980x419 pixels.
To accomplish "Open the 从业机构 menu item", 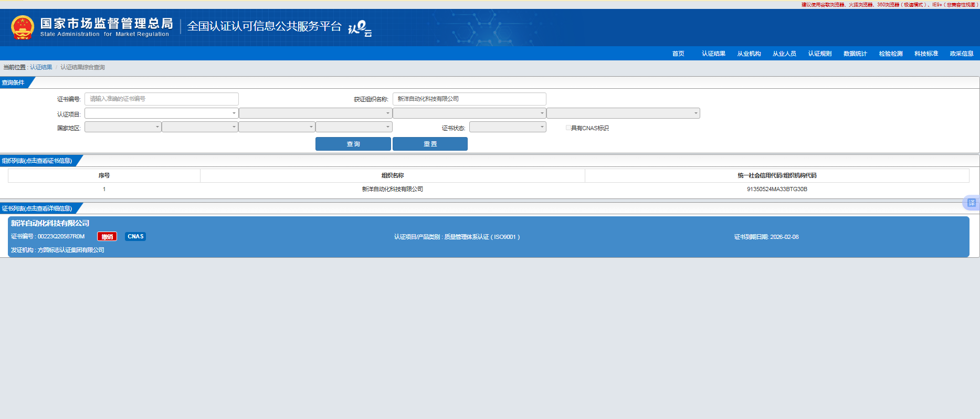I will 749,54.
